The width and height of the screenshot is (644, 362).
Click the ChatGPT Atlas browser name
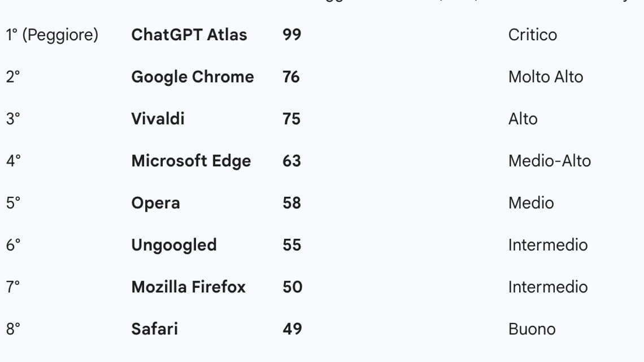click(189, 35)
